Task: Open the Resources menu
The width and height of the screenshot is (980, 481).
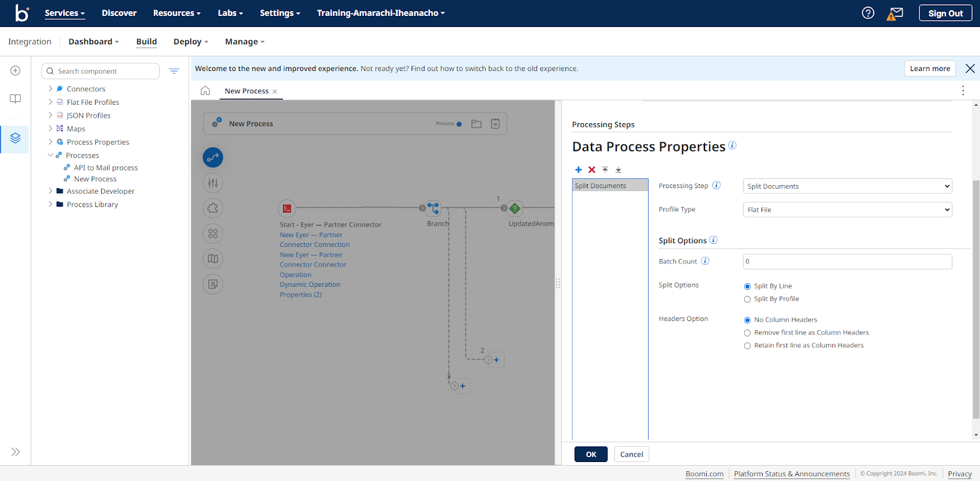Action: (177, 13)
